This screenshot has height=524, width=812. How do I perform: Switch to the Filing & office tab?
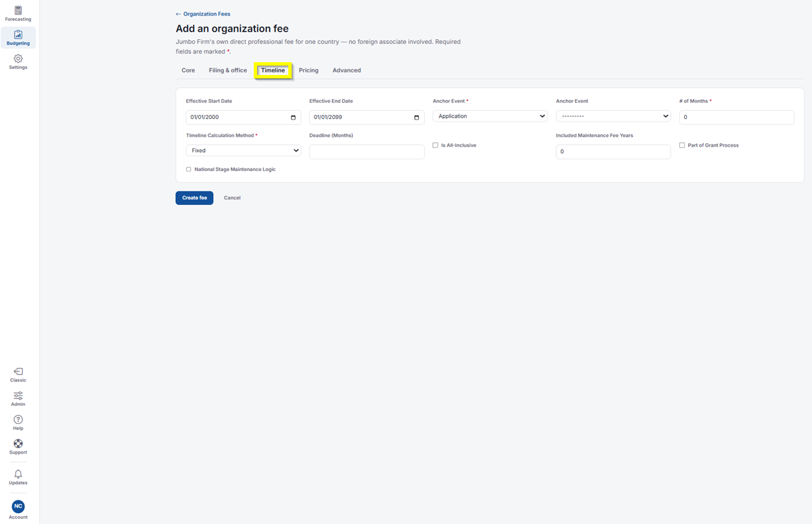point(228,70)
